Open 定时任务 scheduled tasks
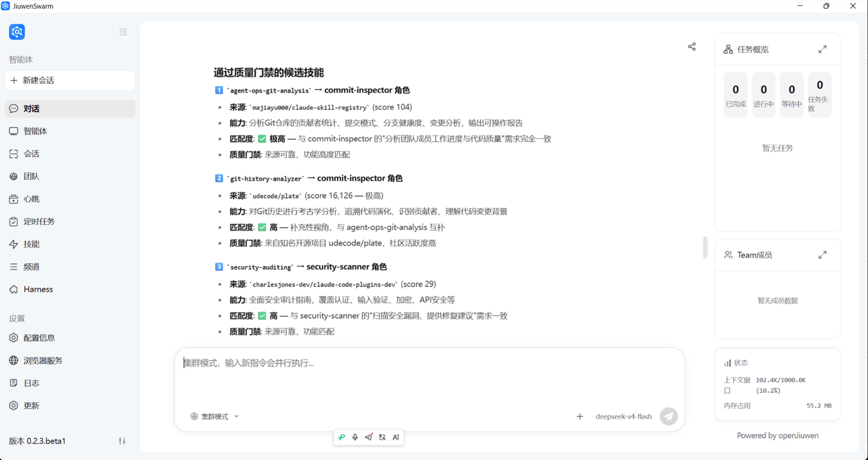 pos(70,221)
